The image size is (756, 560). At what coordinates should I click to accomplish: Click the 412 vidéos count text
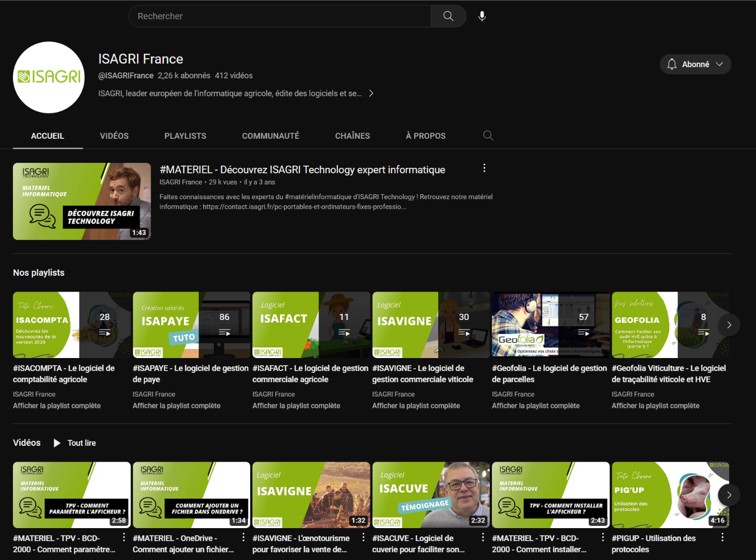(234, 76)
